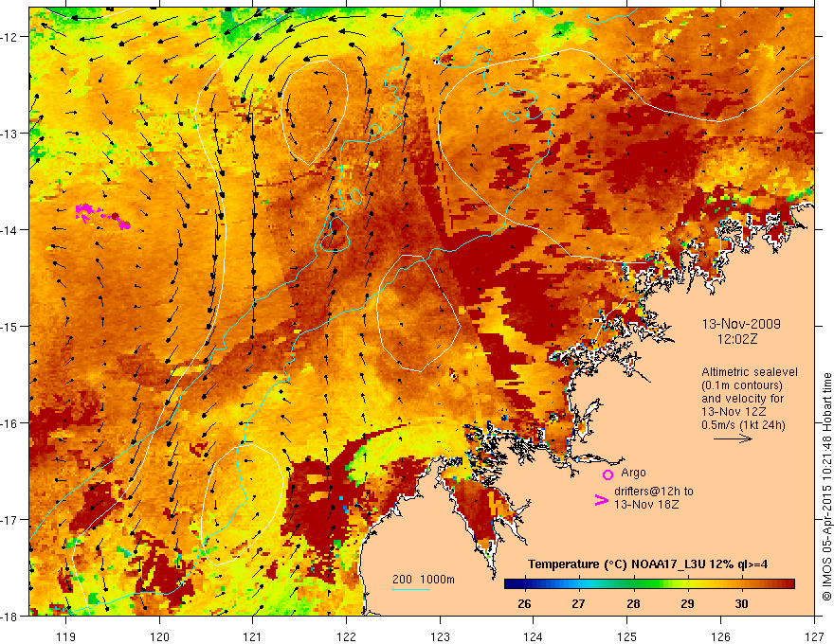
Task: Click the '124' longitude axis label
Action: [534, 636]
